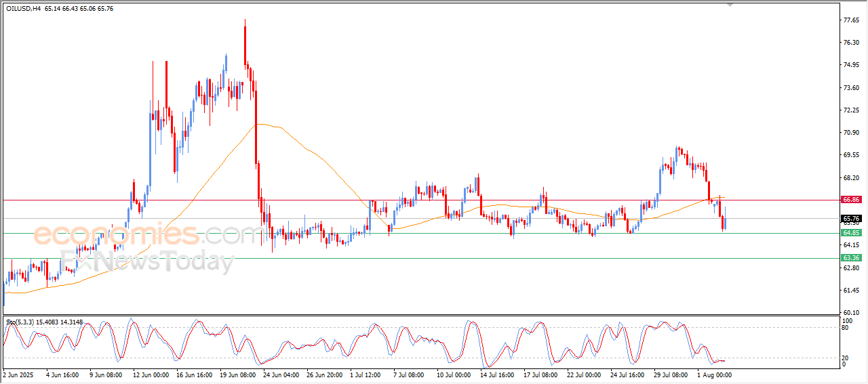Viewport: 868px width, 384px height.
Task: Click the 73.60 price axis label
Action: click(x=851, y=87)
